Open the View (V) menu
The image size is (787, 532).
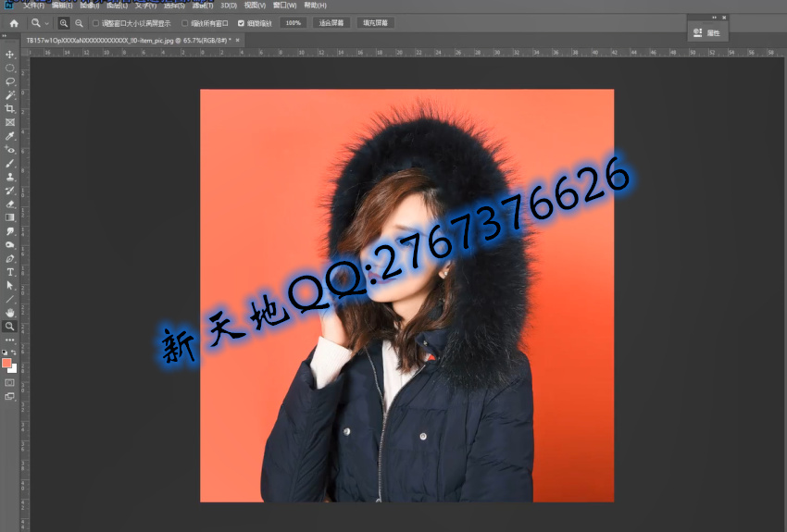pos(255,5)
